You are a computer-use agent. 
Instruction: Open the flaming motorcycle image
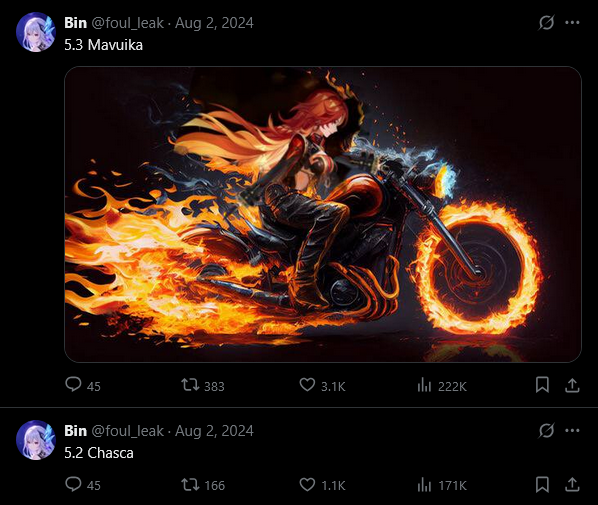(323, 214)
